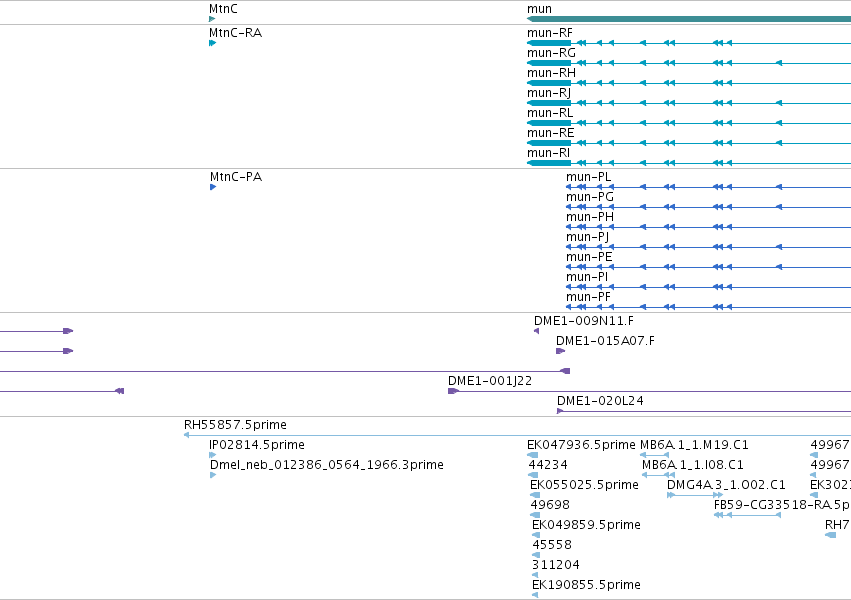Click the EK190855.5prime EST label
The image size is (851, 600).
click(x=587, y=585)
